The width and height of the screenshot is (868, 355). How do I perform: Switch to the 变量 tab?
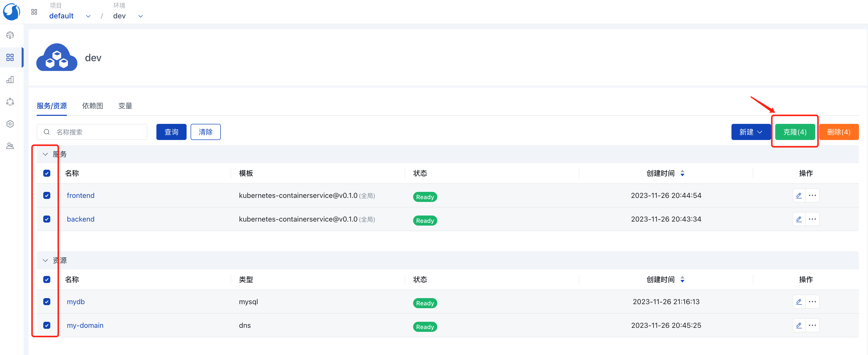(125, 106)
